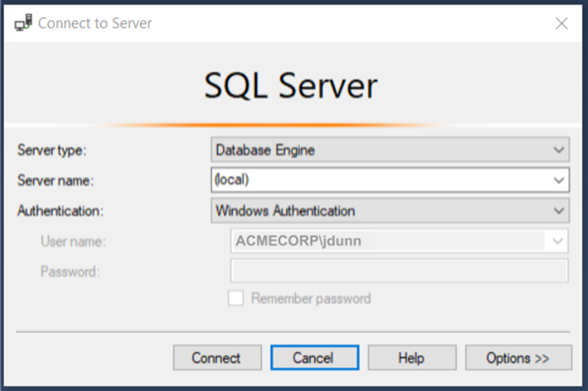Image resolution: width=588 pixels, height=391 pixels.
Task: Click the ACMECORP\jdunn user name field
Action: [388, 241]
